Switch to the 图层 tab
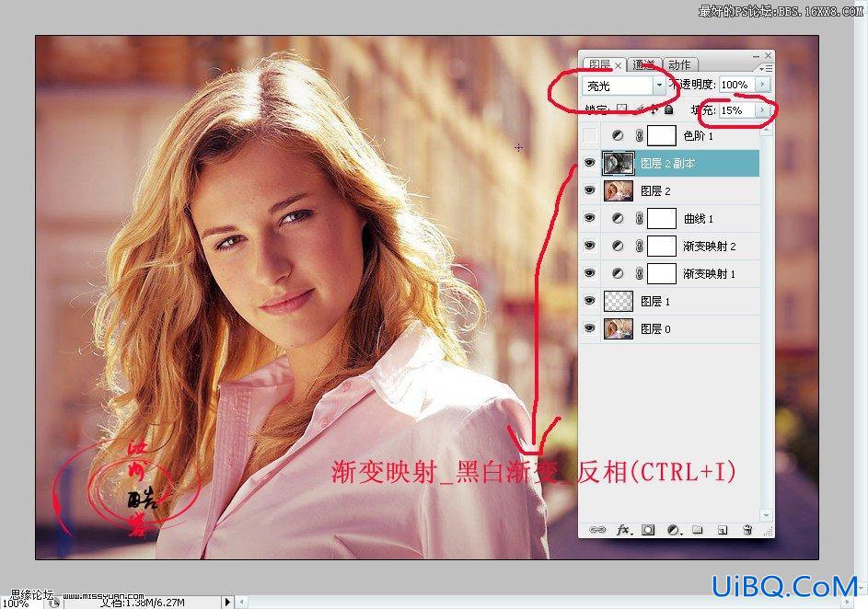868x609 pixels. [x=599, y=64]
